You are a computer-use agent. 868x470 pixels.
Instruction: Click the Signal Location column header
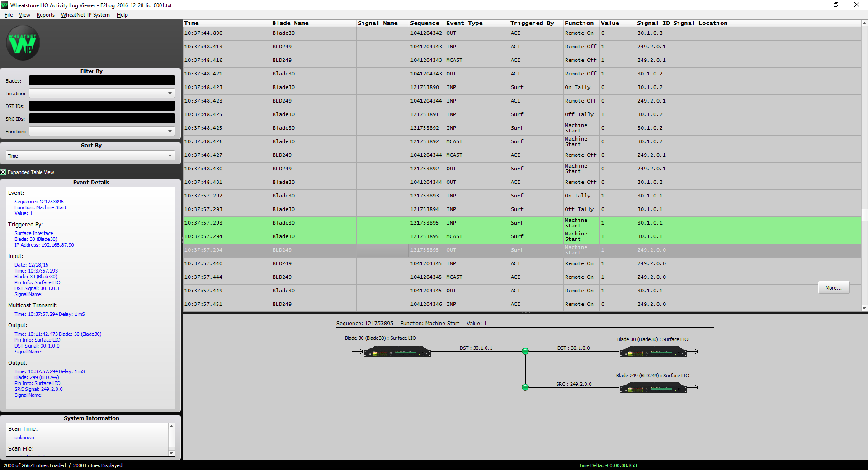(766, 23)
